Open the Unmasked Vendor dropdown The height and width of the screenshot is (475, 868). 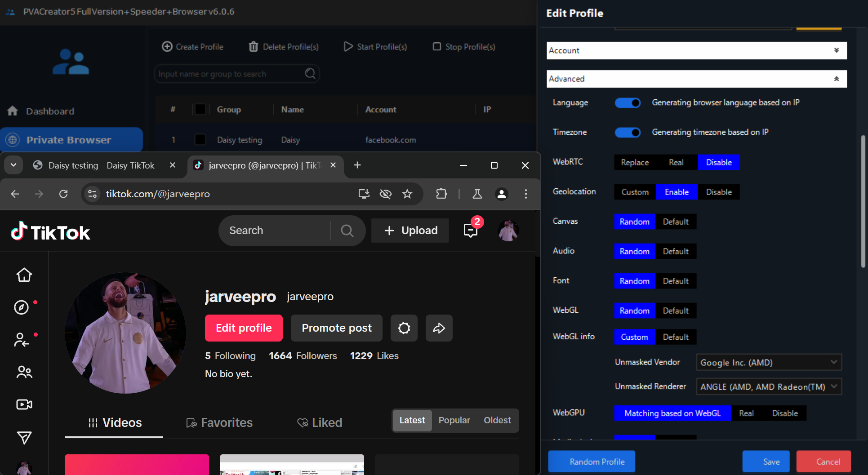[768, 362]
